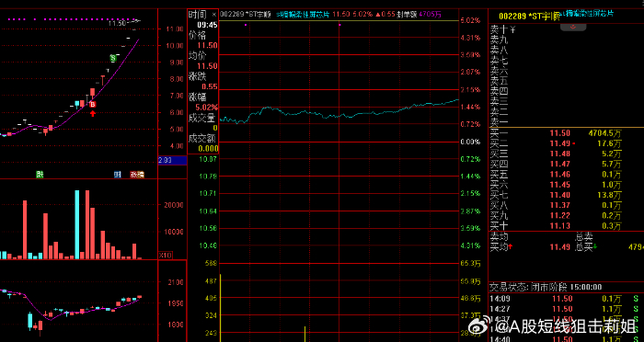Click the tall cyan volume bar

click(76, 224)
